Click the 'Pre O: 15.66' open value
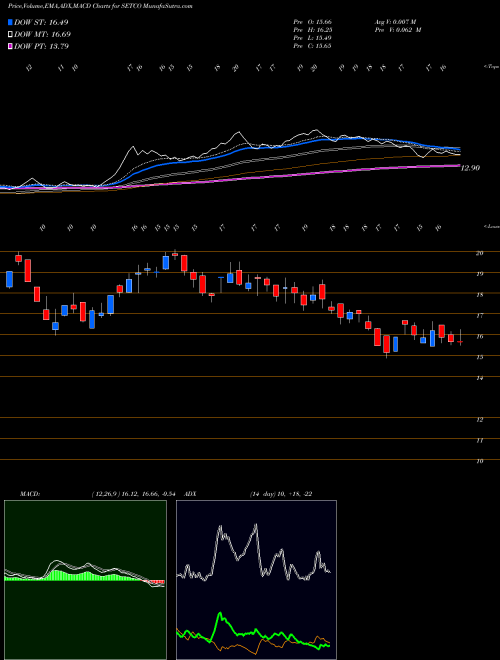 pos(312,22)
